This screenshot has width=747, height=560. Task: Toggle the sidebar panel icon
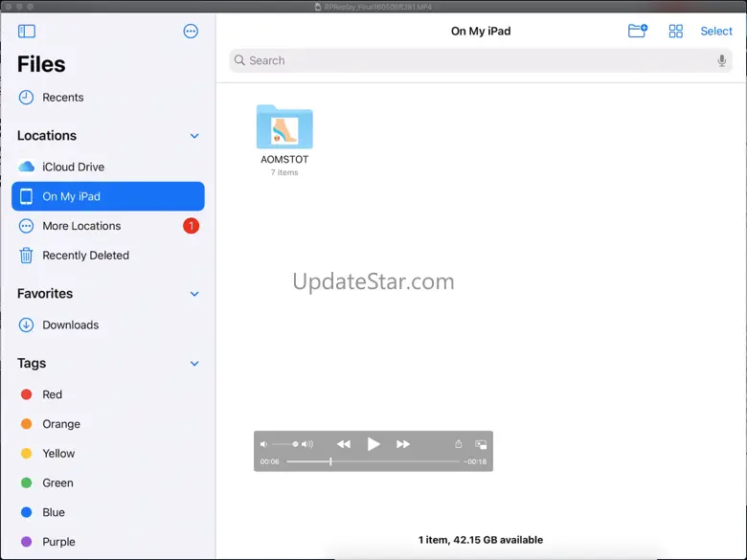tap(26, 32)
